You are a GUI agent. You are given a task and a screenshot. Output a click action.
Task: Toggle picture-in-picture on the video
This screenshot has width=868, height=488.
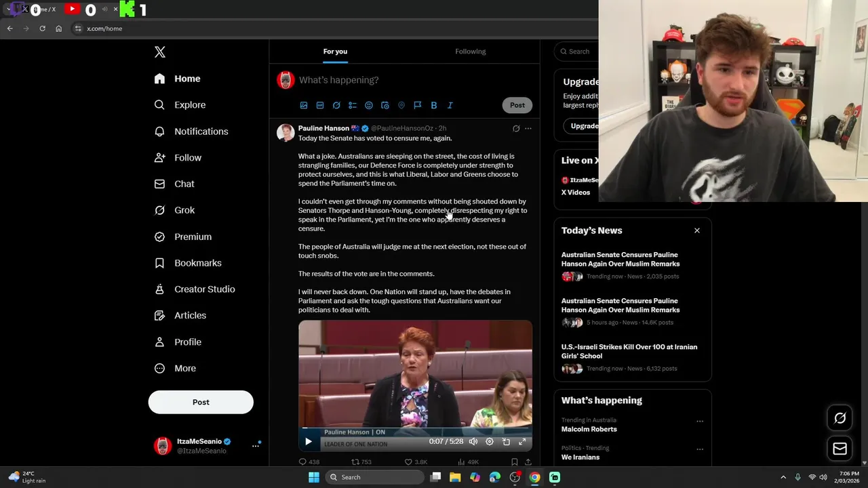pyautogui.click(x=506, y=442)
